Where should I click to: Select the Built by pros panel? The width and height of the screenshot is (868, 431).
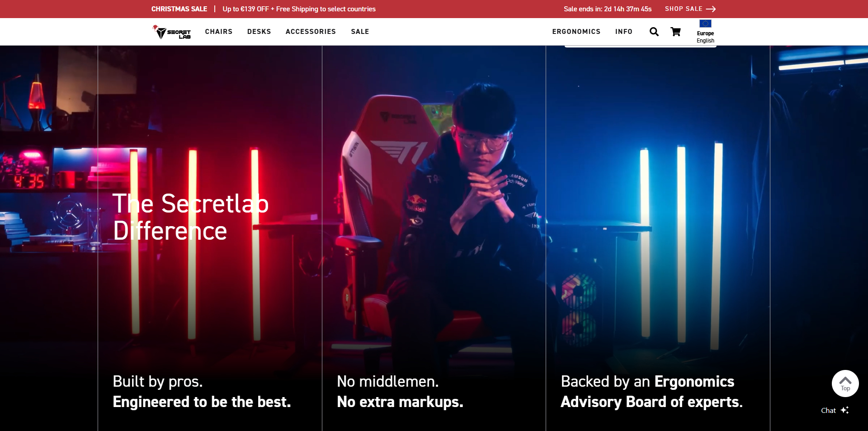tap(210, 238)
